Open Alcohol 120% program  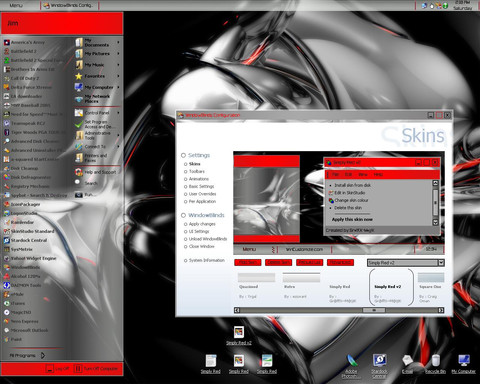[22, 276]
